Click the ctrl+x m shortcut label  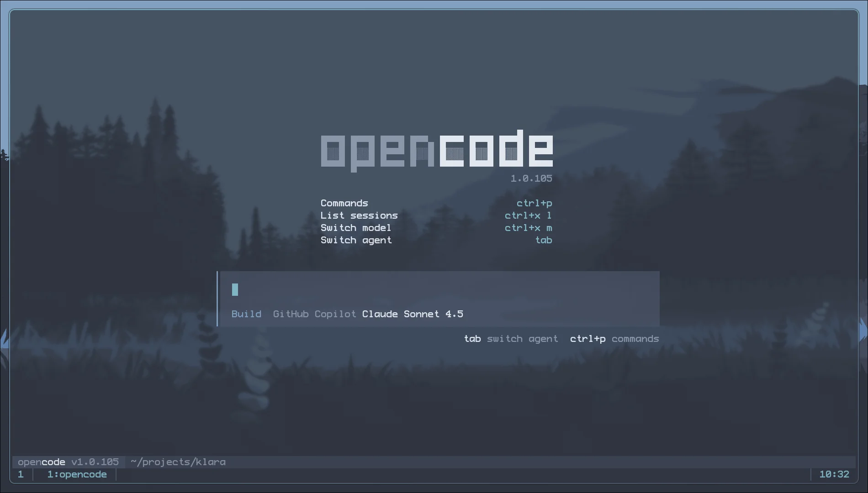click(528, 227)
